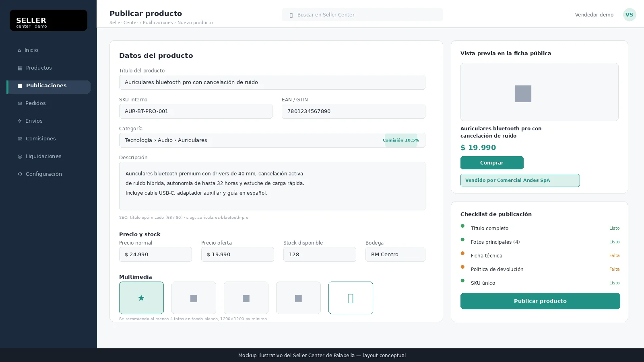Click the add new photo tile
The height and width of the screenshot is (362, 644).
(x=351, y=298)
